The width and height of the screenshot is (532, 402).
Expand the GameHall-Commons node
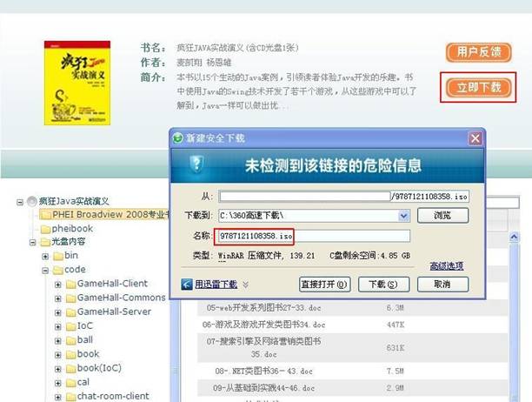58,298
